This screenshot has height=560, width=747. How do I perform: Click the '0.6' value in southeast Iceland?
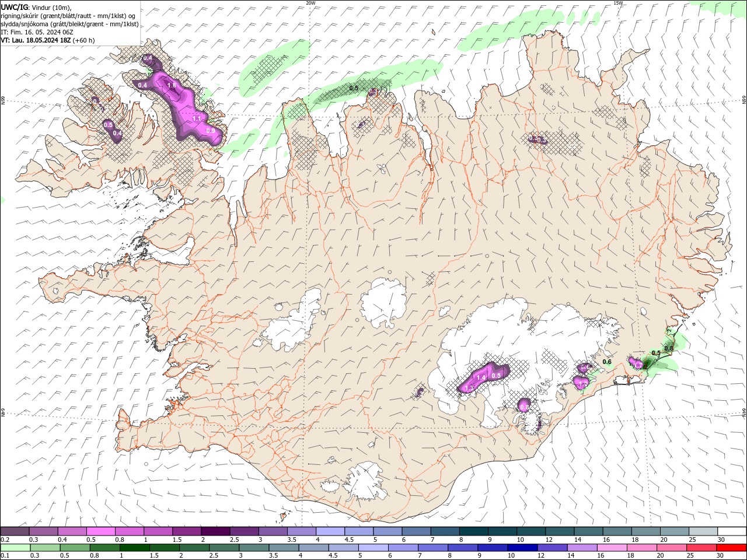[x=607, y=362]
